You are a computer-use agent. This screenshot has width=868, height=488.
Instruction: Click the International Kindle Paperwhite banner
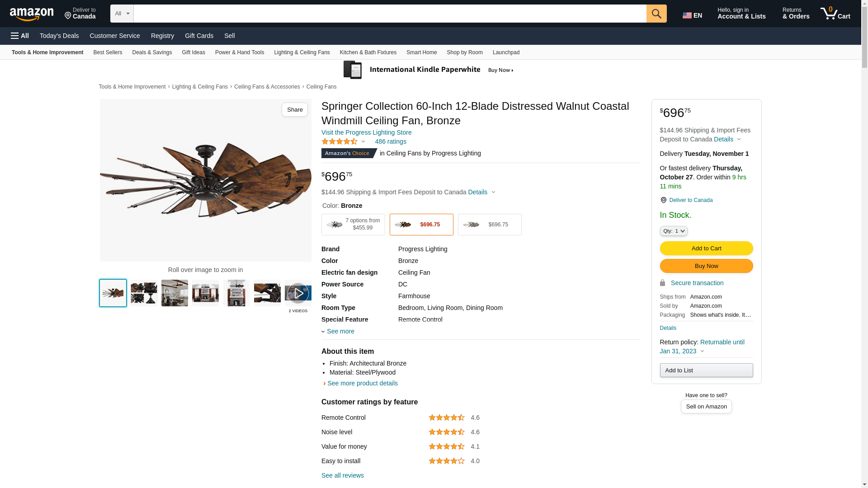429,70
